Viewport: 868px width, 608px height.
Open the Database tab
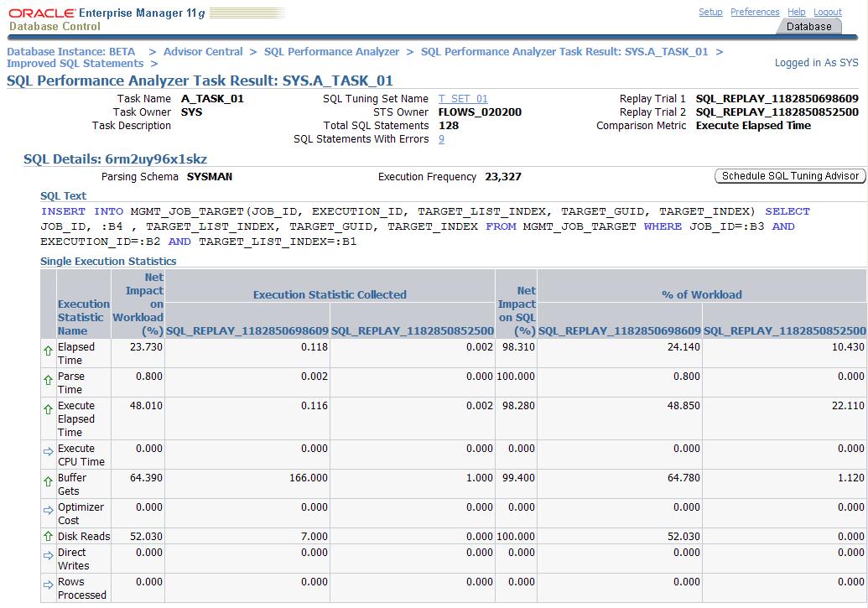click(808, 27)
